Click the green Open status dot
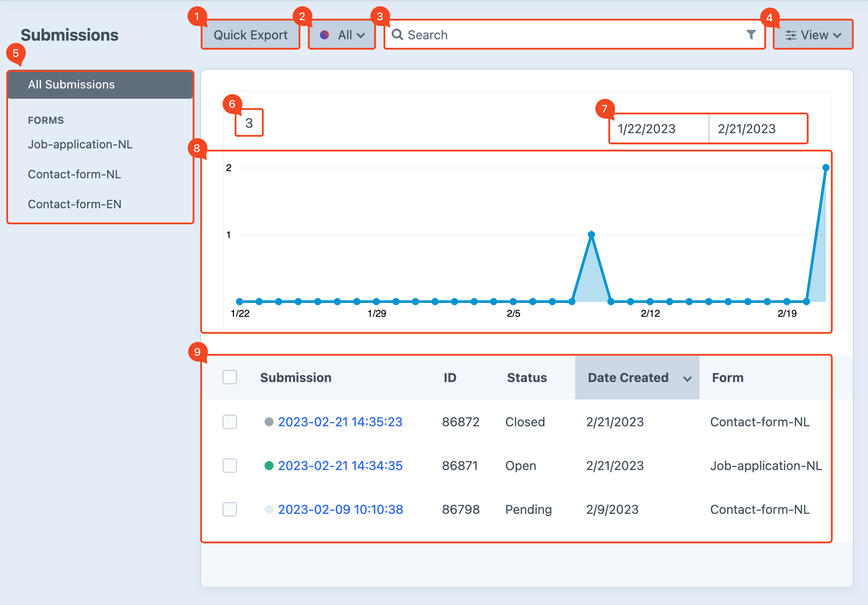868x605 pixels. tap(269, 466)
